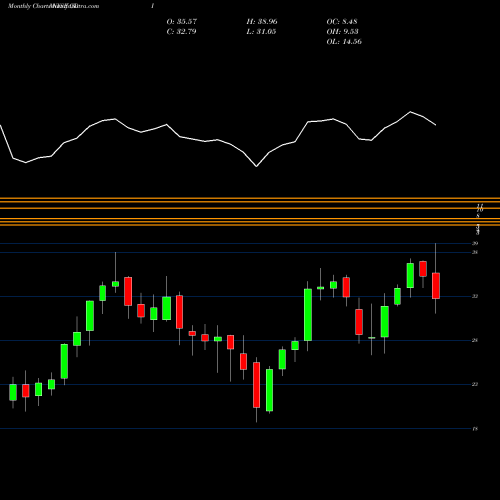Click the first green candle at chart start

13,392
